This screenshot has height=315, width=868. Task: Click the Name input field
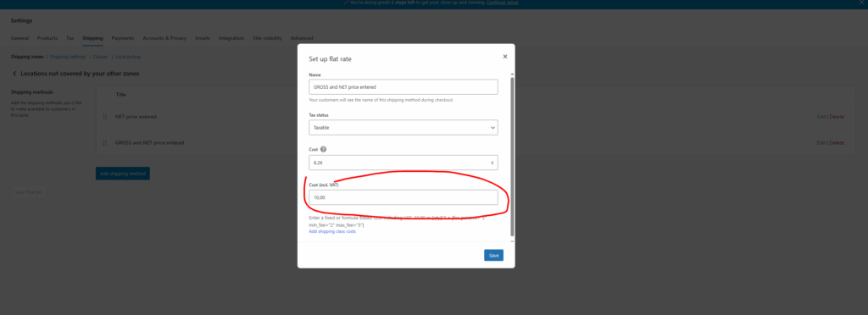coord(403,86)
